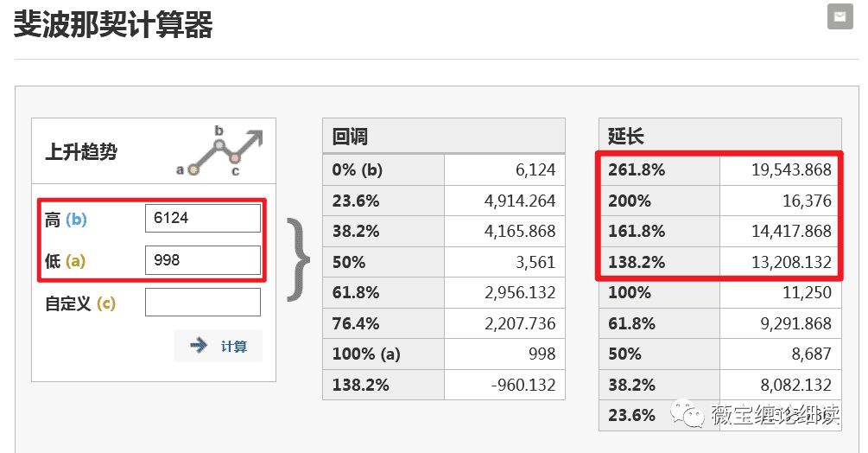Click the 50% retracement value 3,561
868x453 pixels.
pyautogui.click(x=535, y=262)
